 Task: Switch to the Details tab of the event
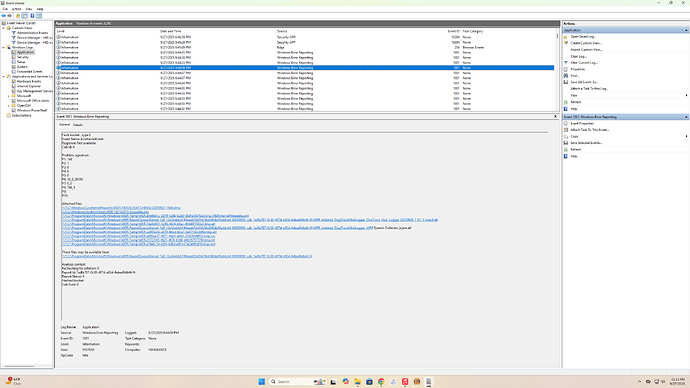[x=78, y=125]
